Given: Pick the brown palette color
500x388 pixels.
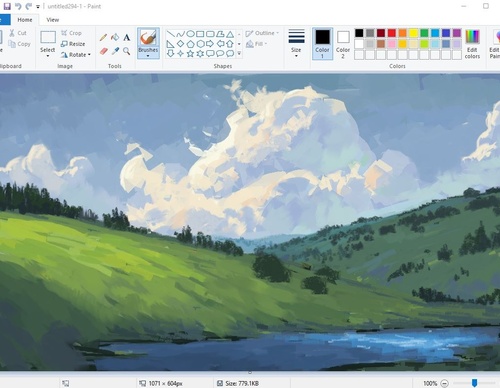Looking at the screenshot, I should pyautogui.click(x=381, y=44).
